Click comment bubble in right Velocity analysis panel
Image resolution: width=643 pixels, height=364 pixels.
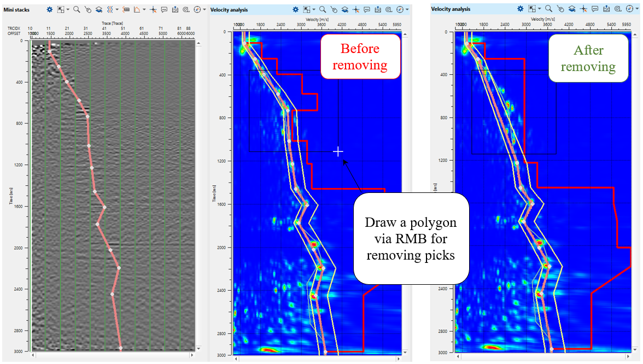coord(595,9)
